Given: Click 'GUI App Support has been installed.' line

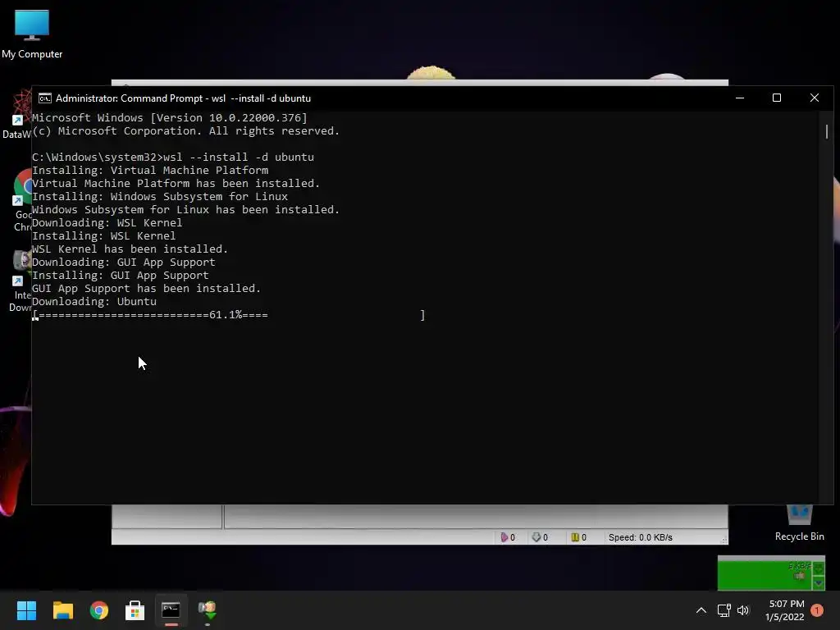Looking at the screenshot, I should [x=146, y=288].
